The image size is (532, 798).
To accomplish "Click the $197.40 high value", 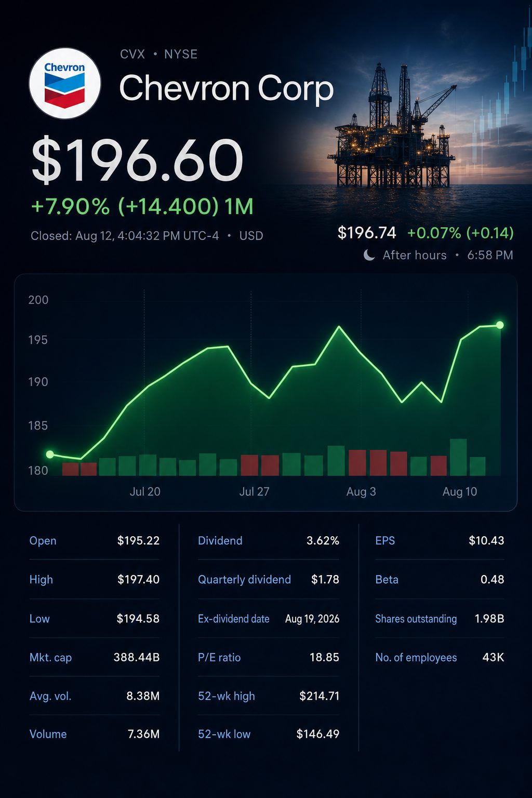I will pos(138,579).
